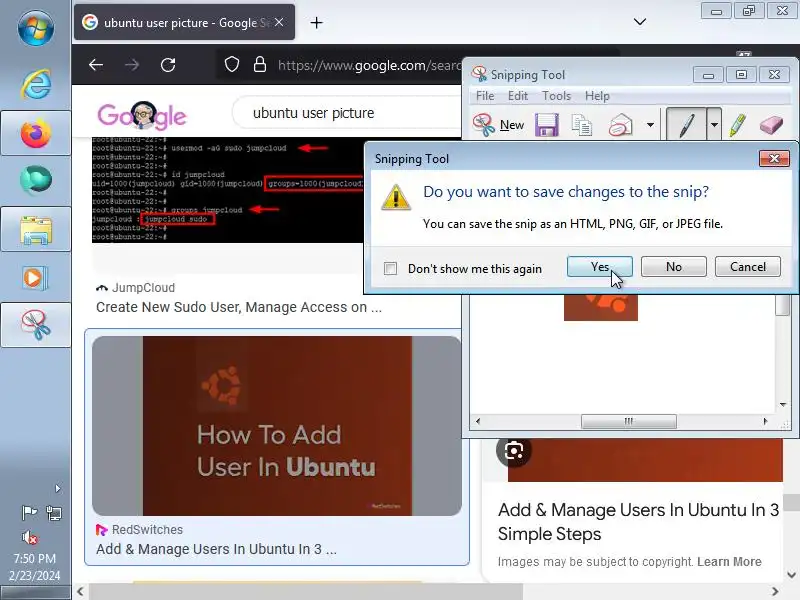Click the muted volume tray icon
Image resolution: width=800 pixels, height=600 pixels.
[30, 537]
